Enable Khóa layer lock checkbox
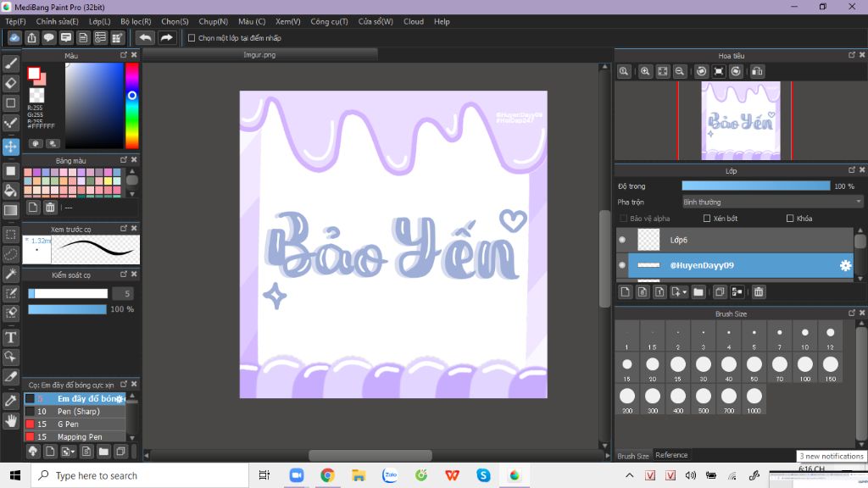This screenshot has height=488, width=868. tap(790, 219)
